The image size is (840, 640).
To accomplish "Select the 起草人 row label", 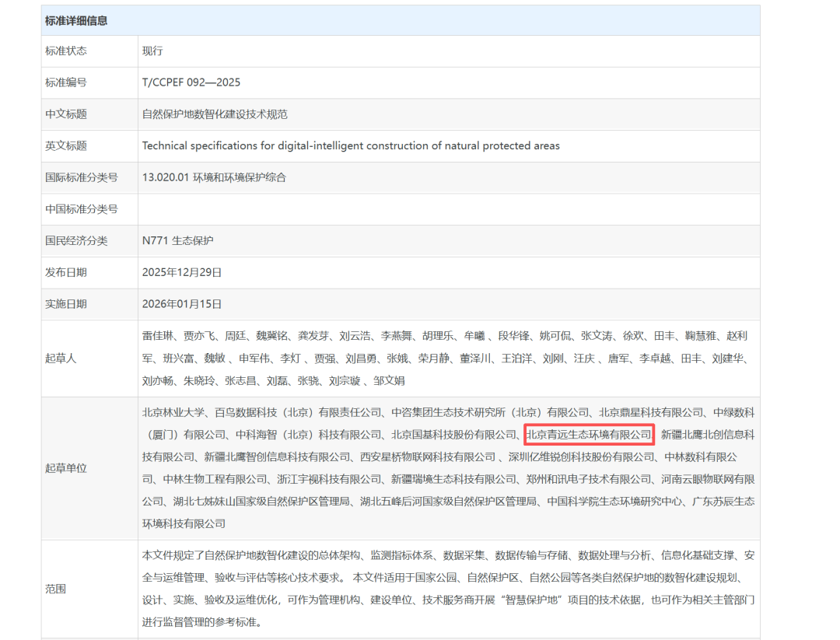I will [61, 358].
